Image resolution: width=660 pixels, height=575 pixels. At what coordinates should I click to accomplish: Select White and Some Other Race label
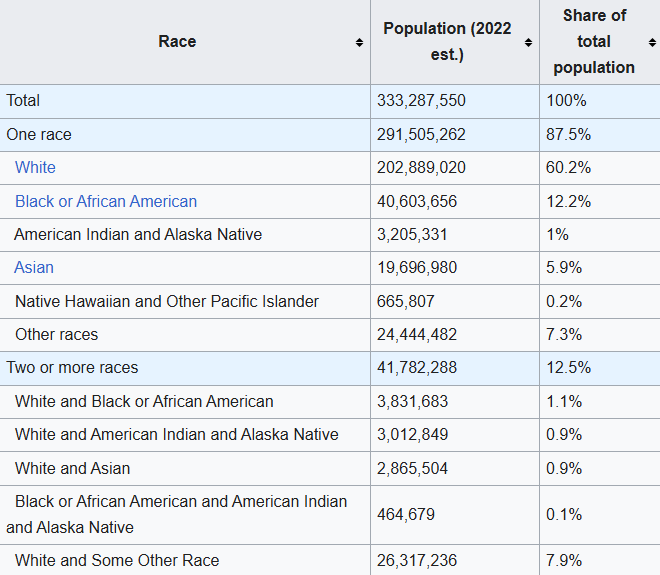[117, 560]
